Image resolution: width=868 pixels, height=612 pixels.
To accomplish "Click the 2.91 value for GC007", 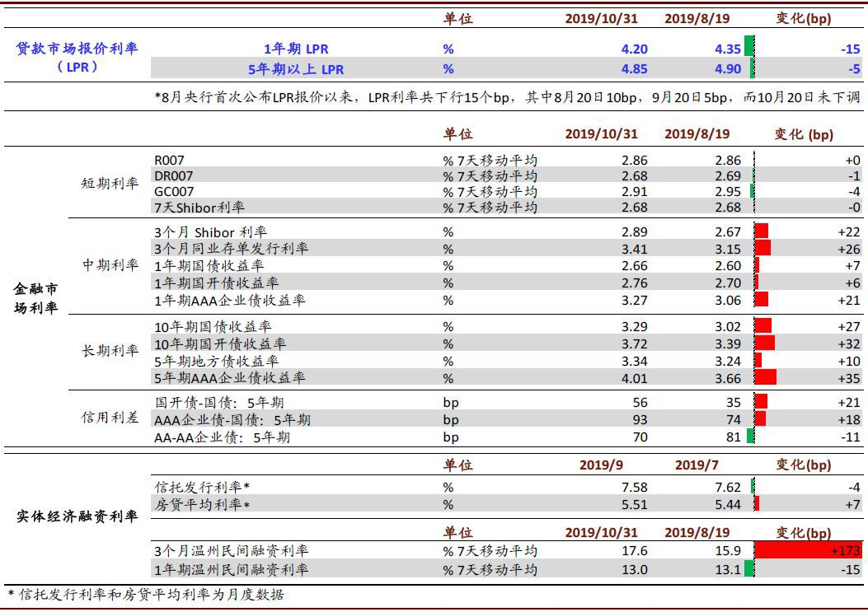I will click(635, 191).
